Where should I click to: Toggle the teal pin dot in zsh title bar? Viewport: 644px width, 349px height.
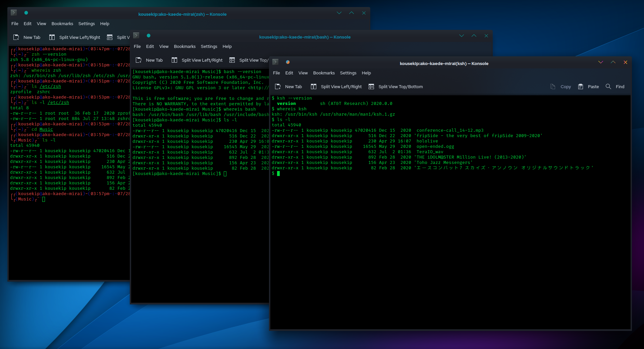[x=26, y=13]
